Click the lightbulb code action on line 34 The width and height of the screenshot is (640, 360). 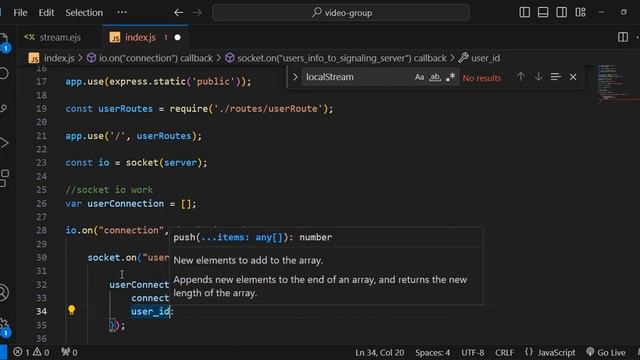(71, 310)
